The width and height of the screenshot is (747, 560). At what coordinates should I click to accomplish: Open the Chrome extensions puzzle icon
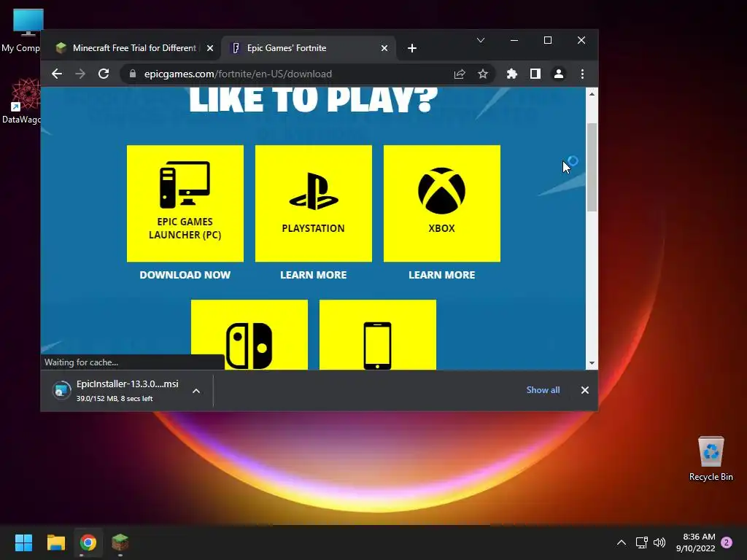[x=511, y=74]
